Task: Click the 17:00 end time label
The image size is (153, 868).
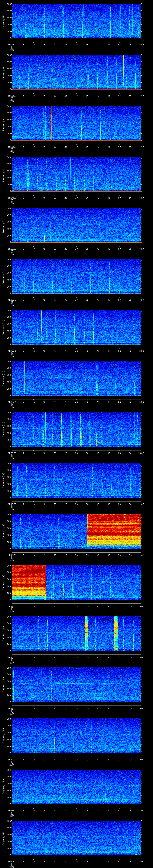Action: (141, 810)
